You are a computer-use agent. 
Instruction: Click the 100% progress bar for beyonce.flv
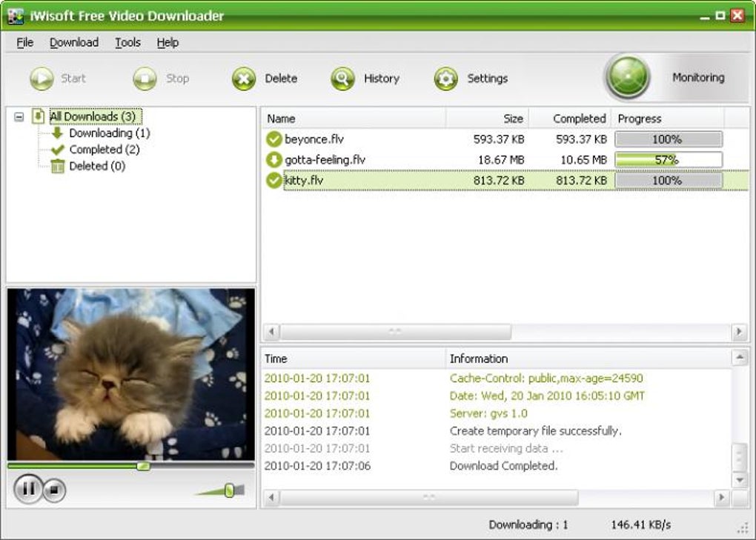coord(669,140)
